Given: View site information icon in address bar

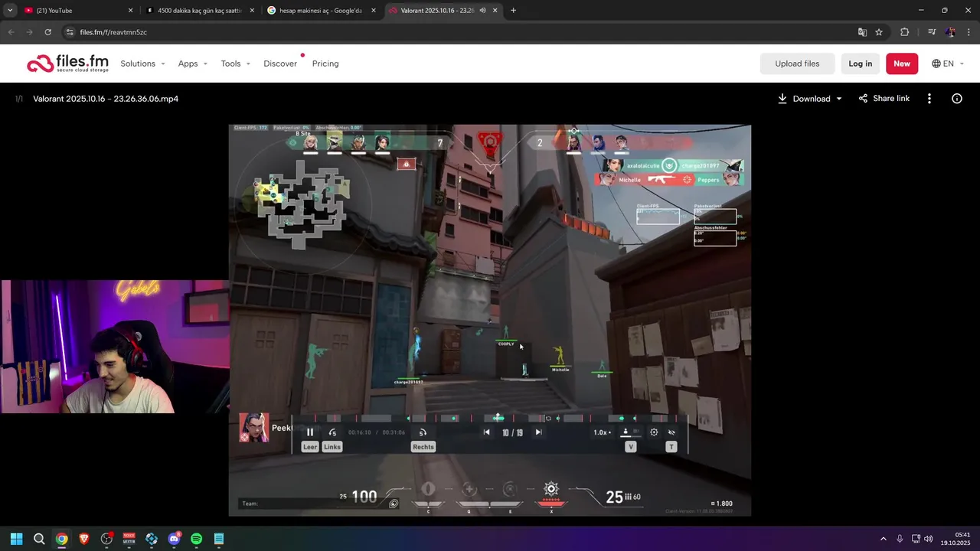Looking at the screenshot, I should click(70, 32).
